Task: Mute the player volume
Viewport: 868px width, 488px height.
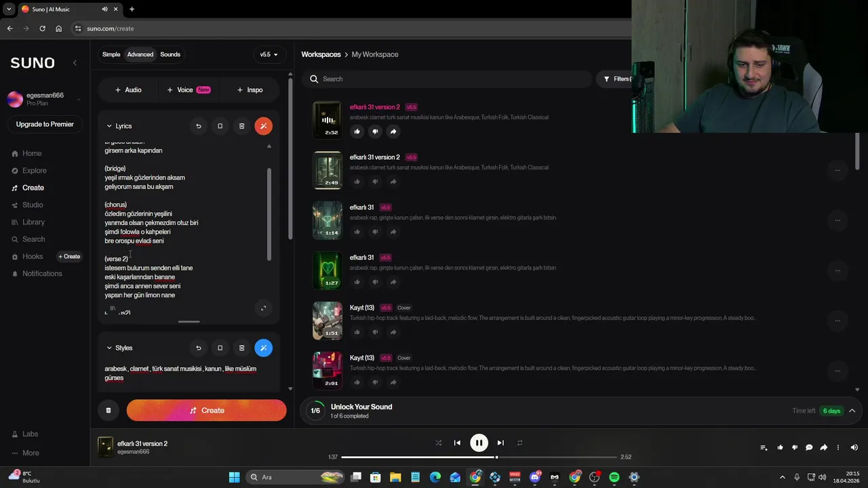Action: pyautogui.click(x=854, y=447)
